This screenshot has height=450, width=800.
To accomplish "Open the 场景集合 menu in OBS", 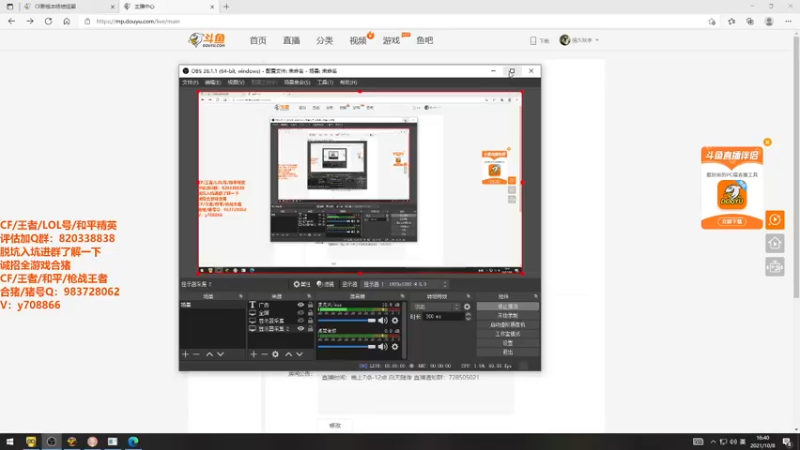I will pyautogui.click(x=297, y=82).
